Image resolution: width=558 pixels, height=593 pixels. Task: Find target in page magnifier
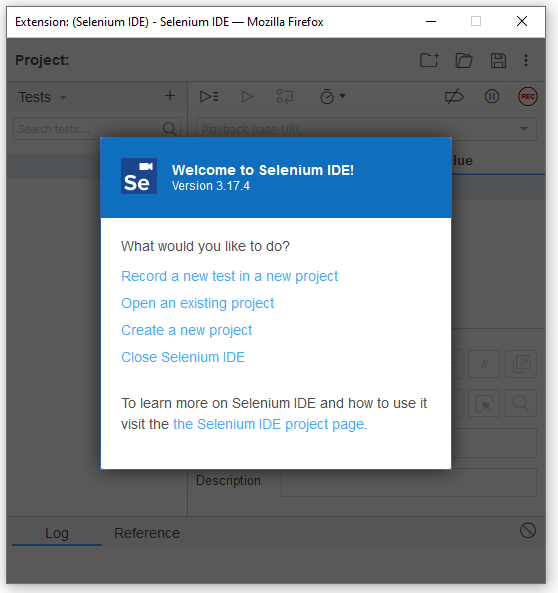pyautogui.click(x=521, y=404)
